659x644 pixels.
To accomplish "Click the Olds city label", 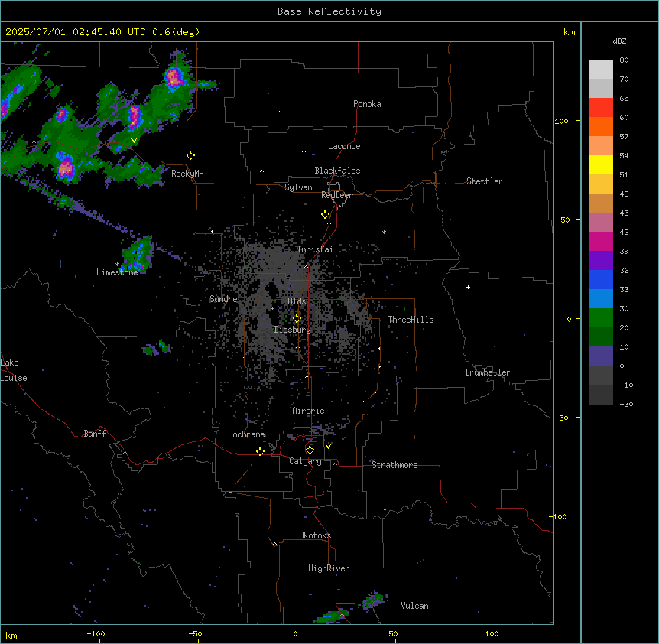I will pos(297,301).
